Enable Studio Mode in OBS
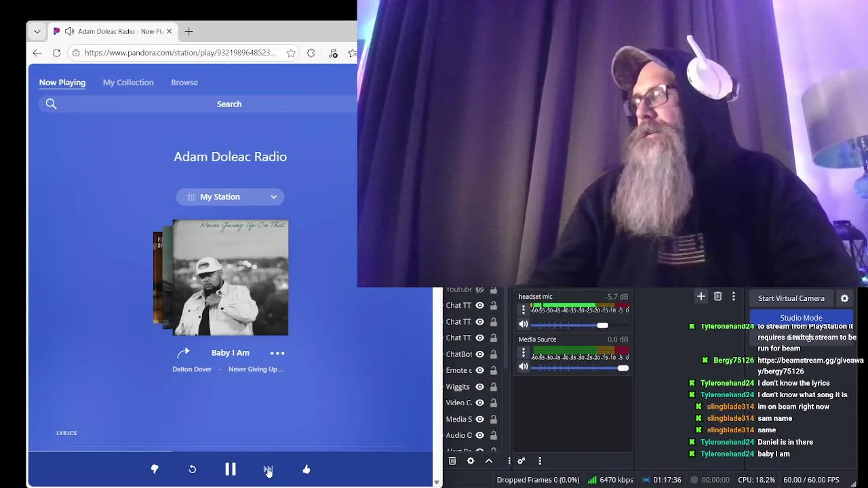The image size is (868, 488). [801, 318]
